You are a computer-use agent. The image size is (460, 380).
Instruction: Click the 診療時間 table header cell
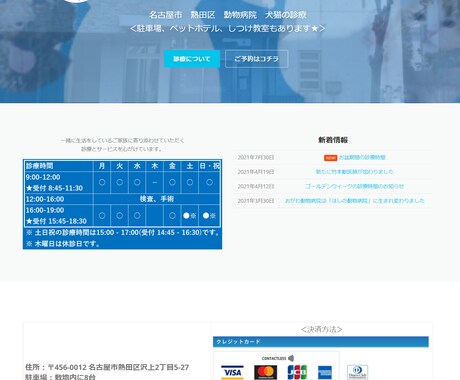(59, 166)
